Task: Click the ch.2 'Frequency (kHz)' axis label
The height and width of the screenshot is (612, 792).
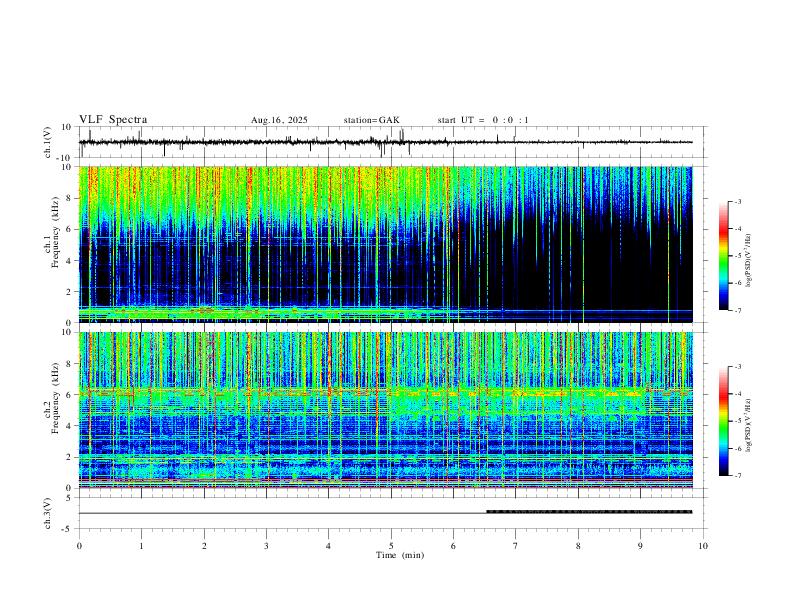Action: 55,398
